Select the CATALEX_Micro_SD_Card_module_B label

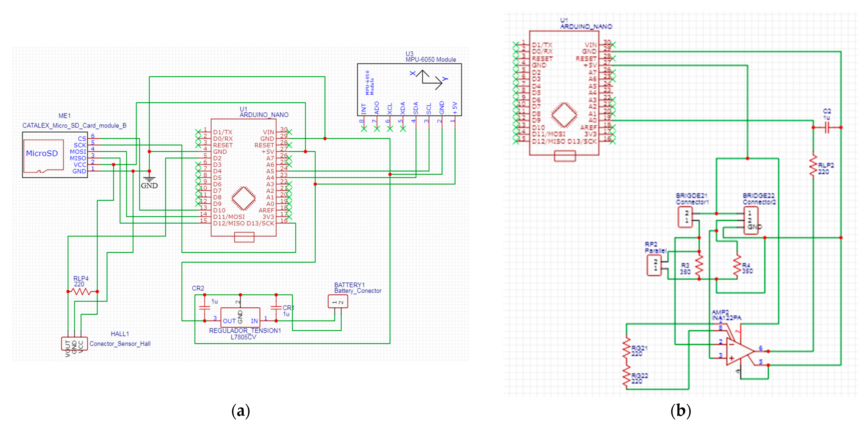[74, 125]
